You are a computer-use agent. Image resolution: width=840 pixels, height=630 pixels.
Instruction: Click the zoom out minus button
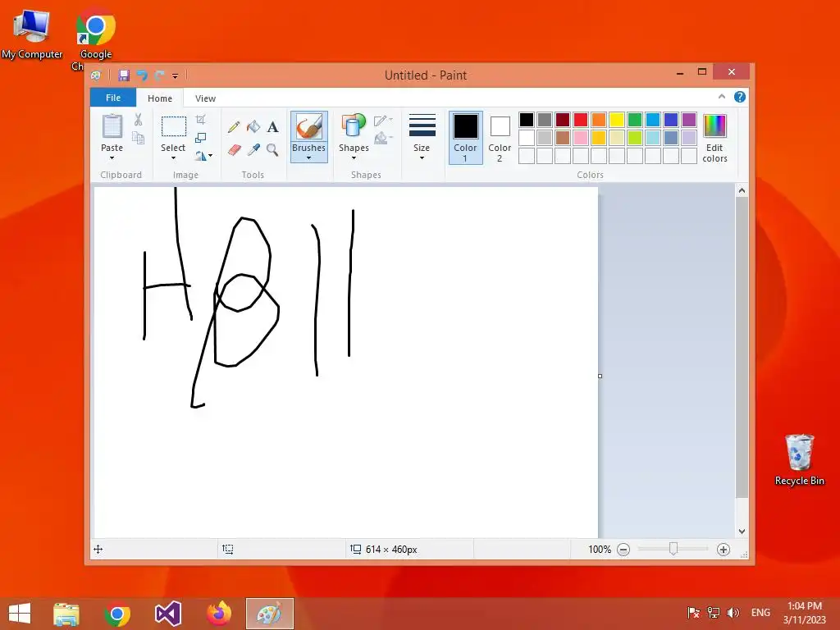tap(623, 550)
